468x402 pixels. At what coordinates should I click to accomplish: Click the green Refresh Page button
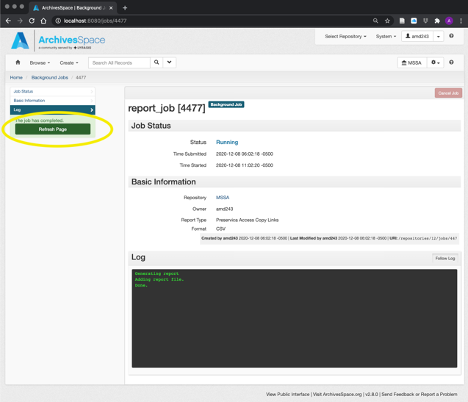coord(53,129)
